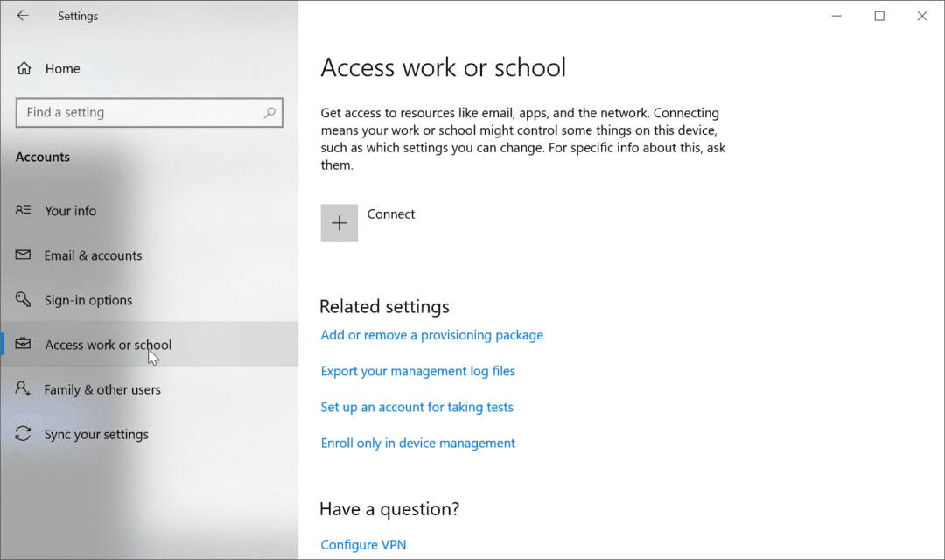Click the Sign-in options key icon
The image size is (945, 560).
(x=24, y=299)
